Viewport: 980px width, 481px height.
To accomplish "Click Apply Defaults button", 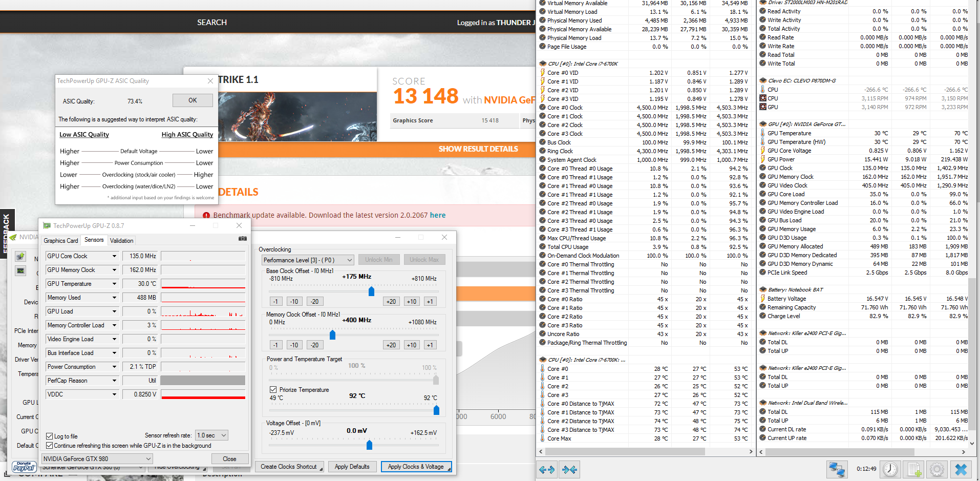I will pos(352,467).
